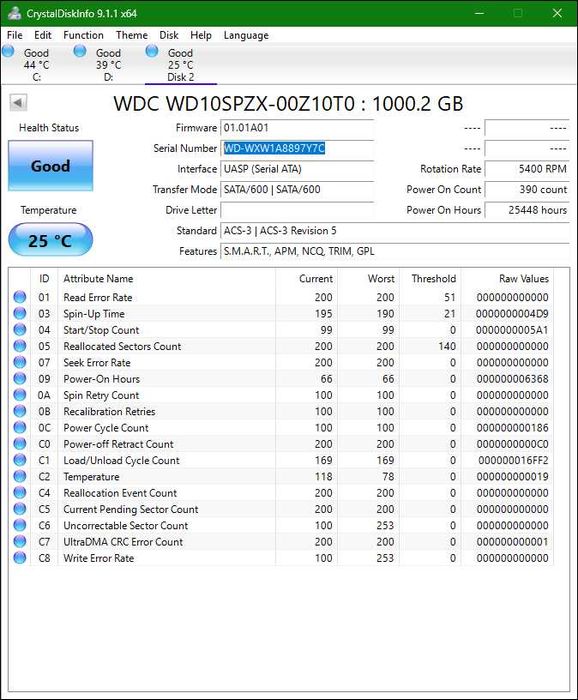The height and width of the screenshot is (700, 578).
Task: Click the blue status orb for drive C:
Action: tap(8, 51)
